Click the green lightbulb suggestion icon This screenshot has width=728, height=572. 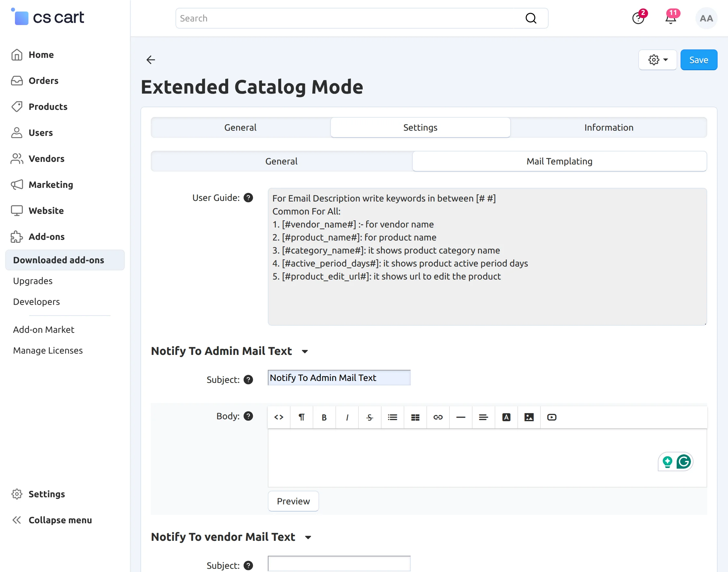(668, 462)
